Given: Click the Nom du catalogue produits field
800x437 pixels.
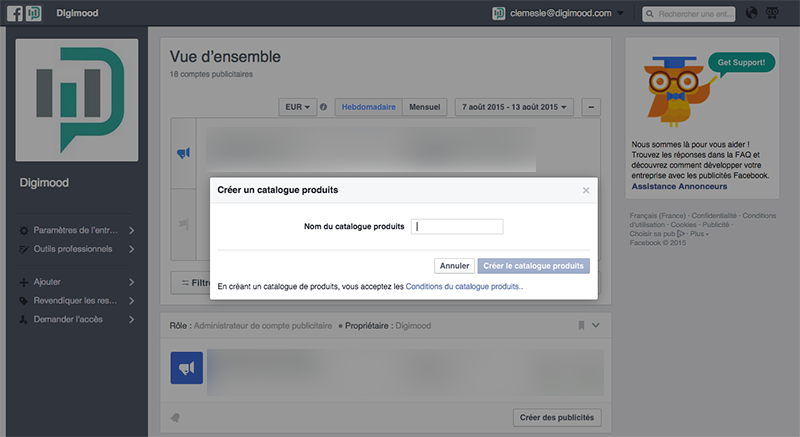Looking at the screenshot, I should [x=457, y=226].
